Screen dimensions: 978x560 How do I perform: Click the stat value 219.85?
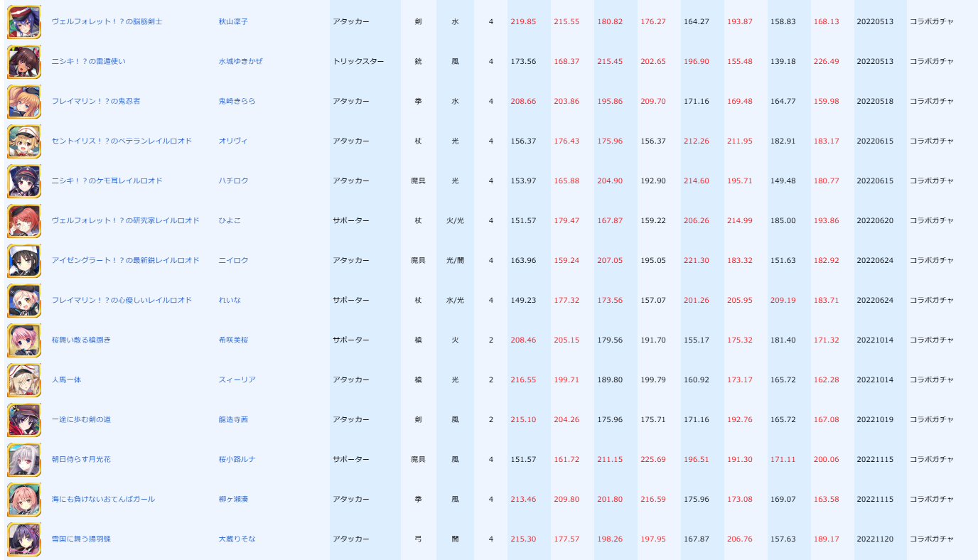pyautogui.click(x=524, y=22)
